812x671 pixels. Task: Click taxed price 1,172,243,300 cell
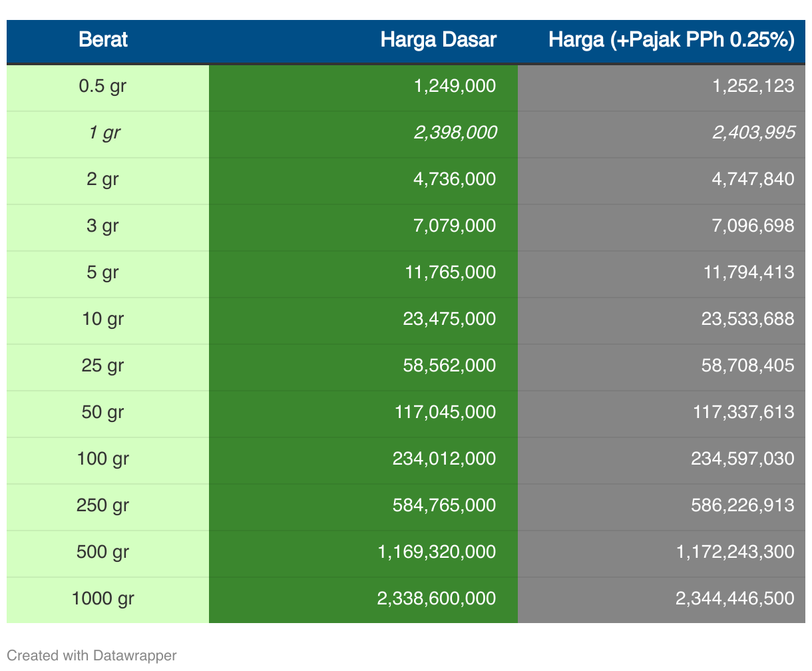click(x=662, y=554)
